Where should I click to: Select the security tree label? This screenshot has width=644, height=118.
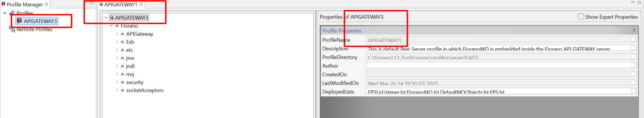click(135, 82)
